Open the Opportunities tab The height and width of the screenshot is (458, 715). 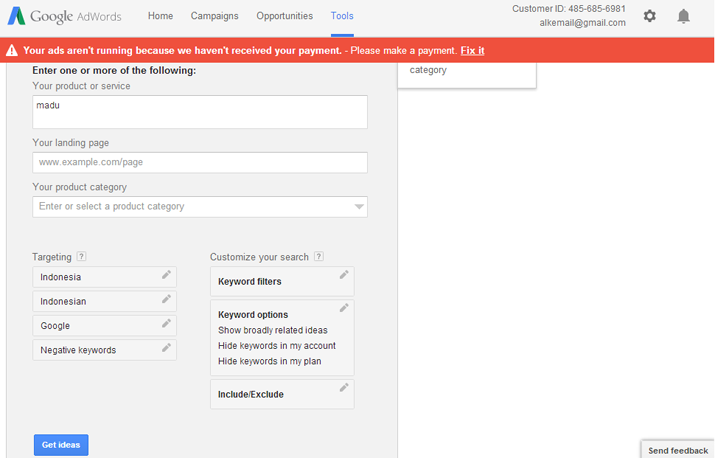pos(285,16)
